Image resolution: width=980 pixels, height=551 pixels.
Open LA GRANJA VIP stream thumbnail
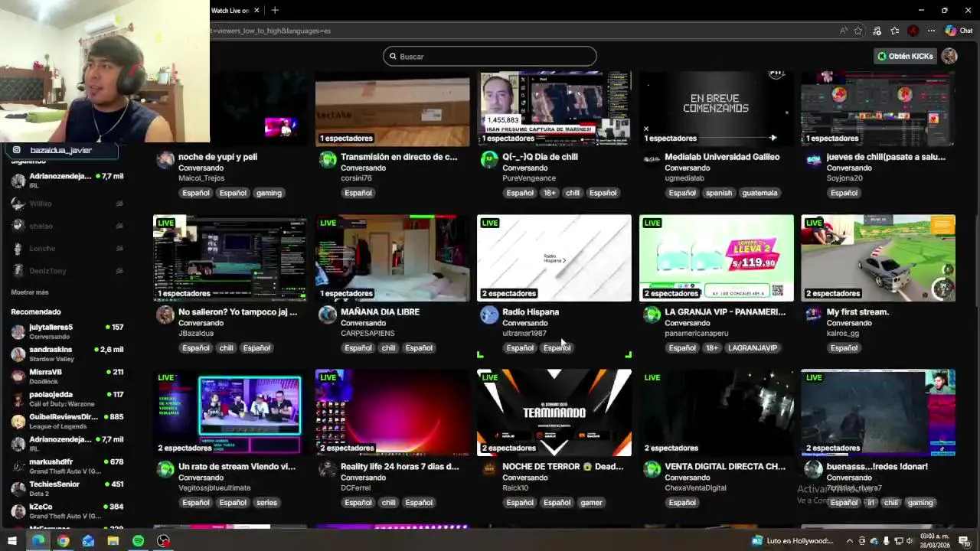tap(717, 258)
